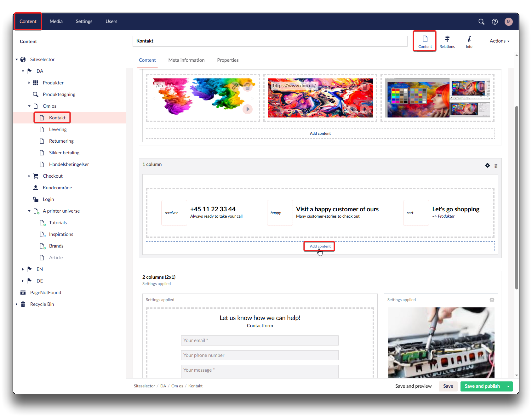The height and width of the screenshot is (417, 532).
Task: Open the help question mark icon
Action: [x=495, y=21]
